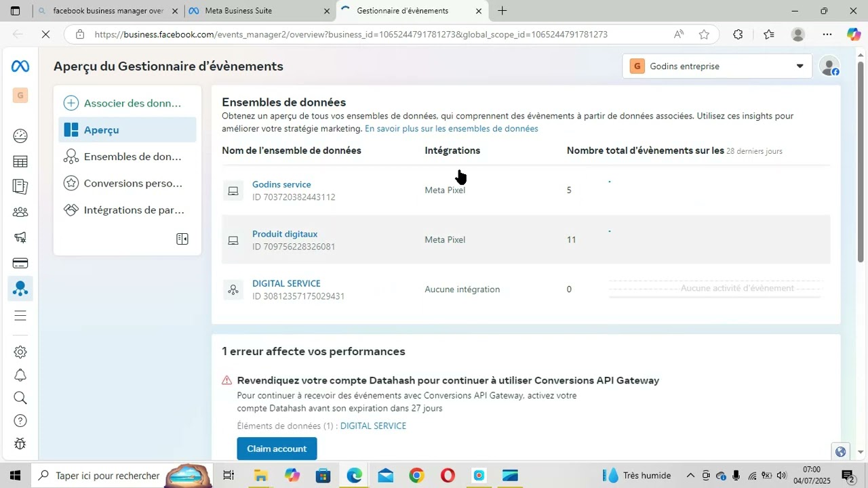Click DIGITAL SERVICE link in error section
This screenshot has width=868, height=488.
click(373, 426)
